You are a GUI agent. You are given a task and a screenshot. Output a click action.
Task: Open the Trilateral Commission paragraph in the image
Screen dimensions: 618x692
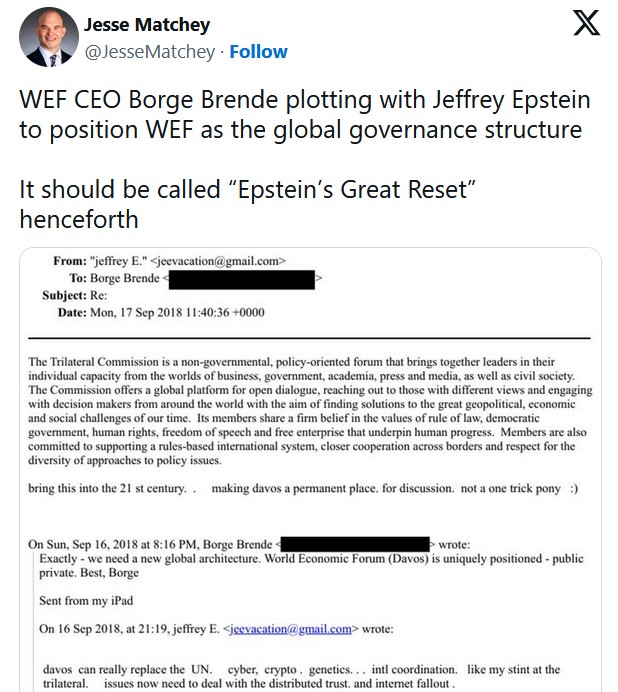(304, 411)
